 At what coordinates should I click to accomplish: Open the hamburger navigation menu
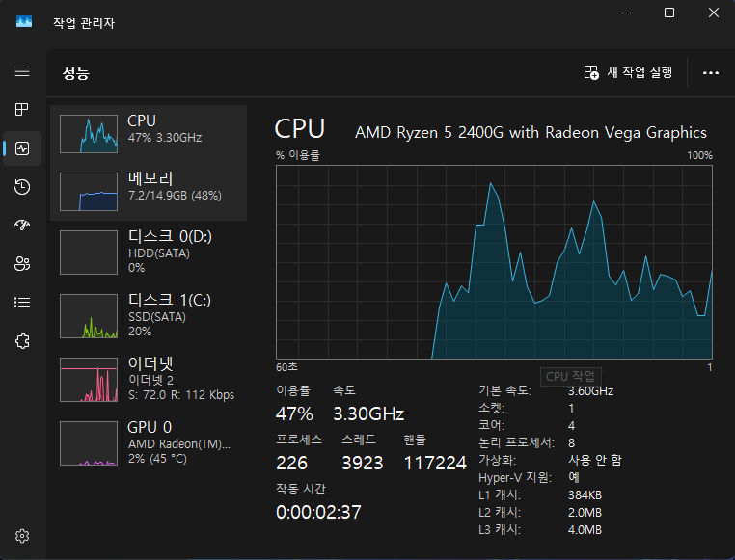click(x=22, y=71)
